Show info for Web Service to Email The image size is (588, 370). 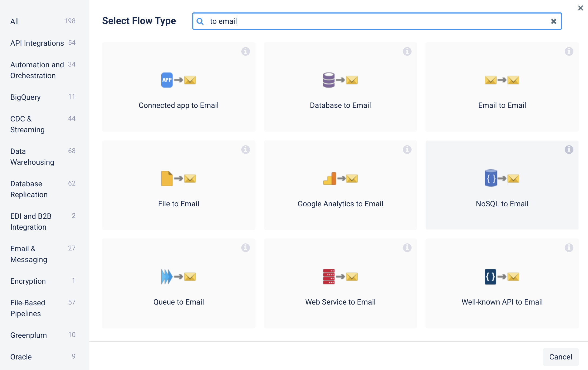pos(407,247)
